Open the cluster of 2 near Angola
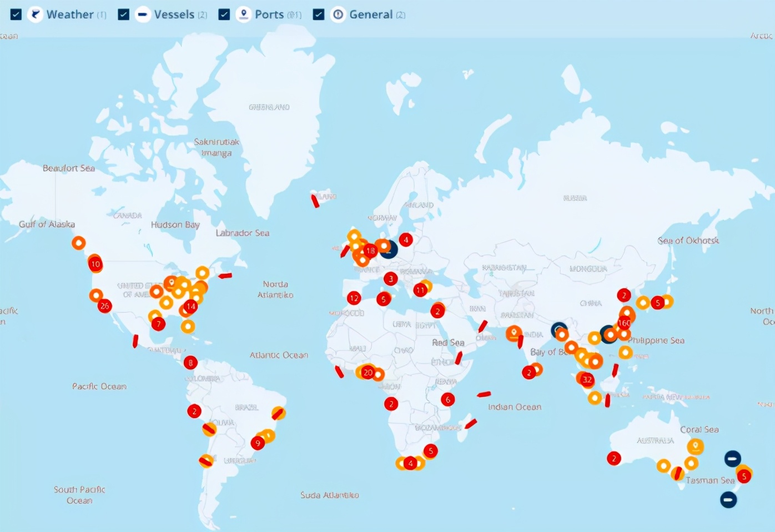 pyautogui.click(x=391, y=404)
